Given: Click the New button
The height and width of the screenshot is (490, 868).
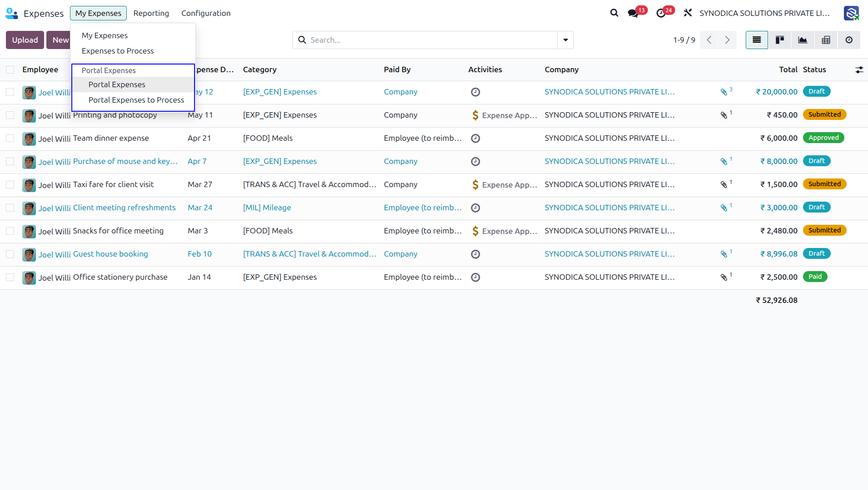Looking at the screenshot, I should (60, 40).
